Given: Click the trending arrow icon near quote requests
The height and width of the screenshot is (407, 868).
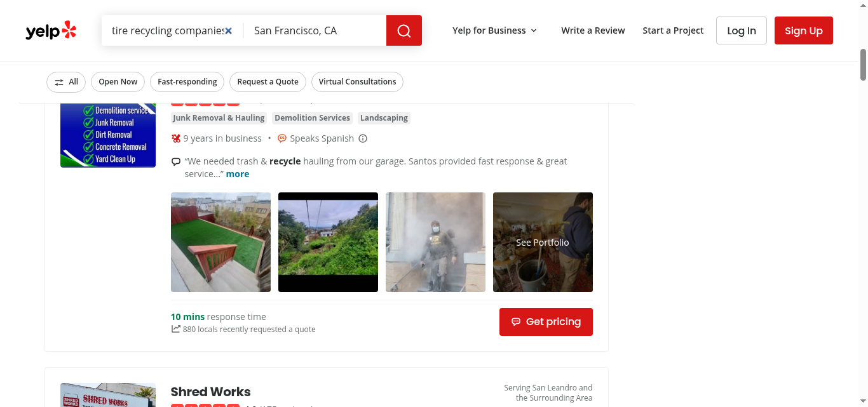Looking at the screenshot, I should coord(175,329).
